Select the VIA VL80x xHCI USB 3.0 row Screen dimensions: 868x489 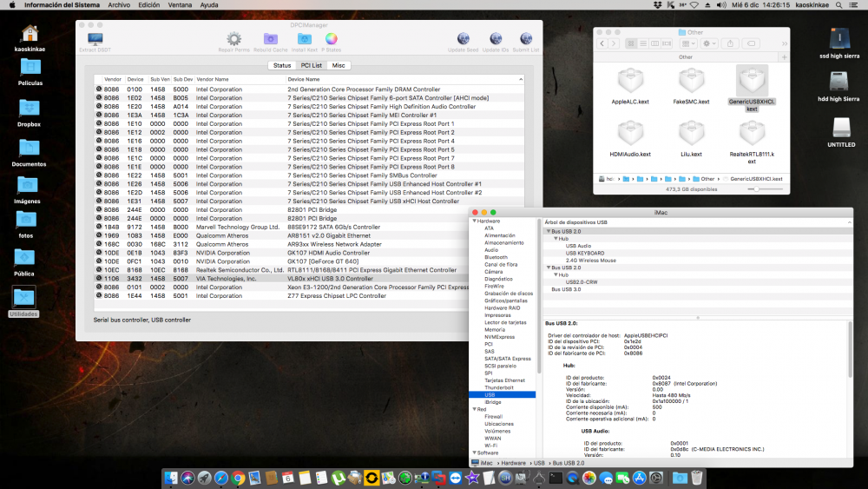309,279
